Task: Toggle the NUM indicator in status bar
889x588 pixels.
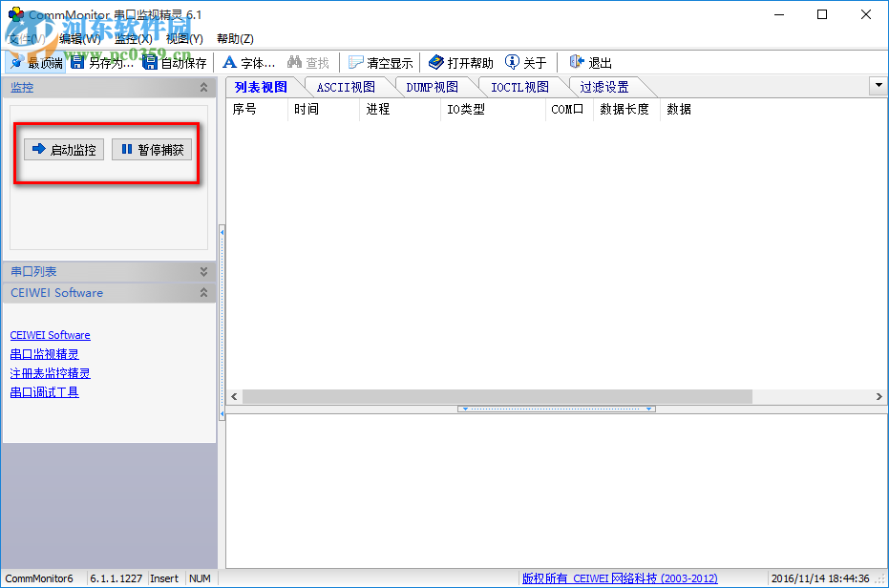Action: point(200,577)
